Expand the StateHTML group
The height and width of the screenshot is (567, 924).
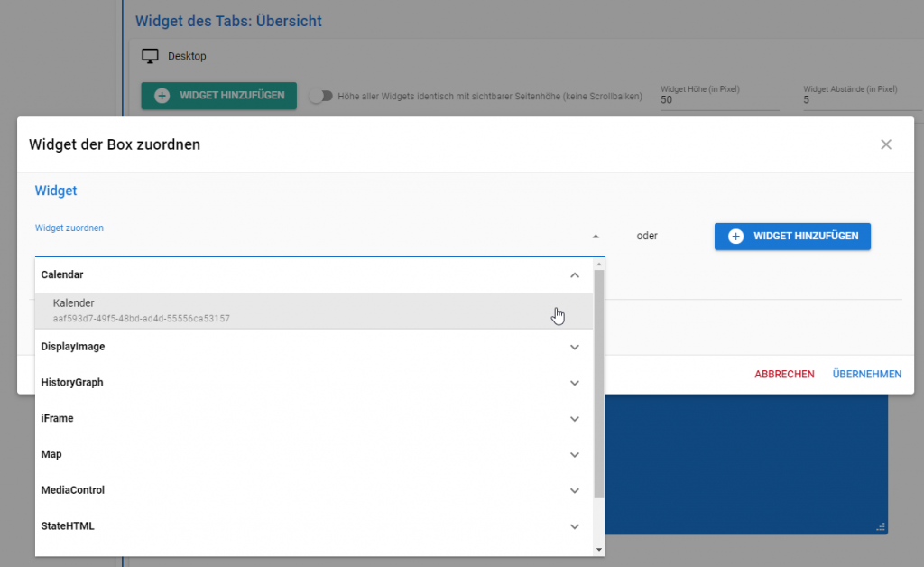point(575,526)
